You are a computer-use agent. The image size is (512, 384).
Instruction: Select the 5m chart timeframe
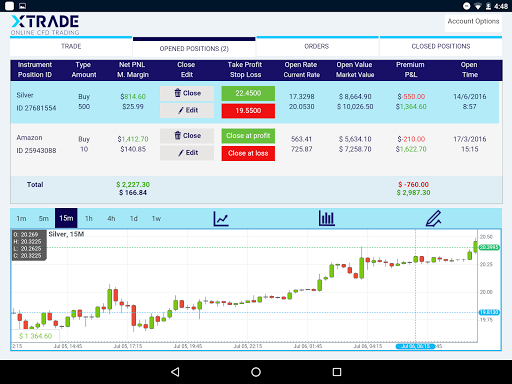coord(44,218)
